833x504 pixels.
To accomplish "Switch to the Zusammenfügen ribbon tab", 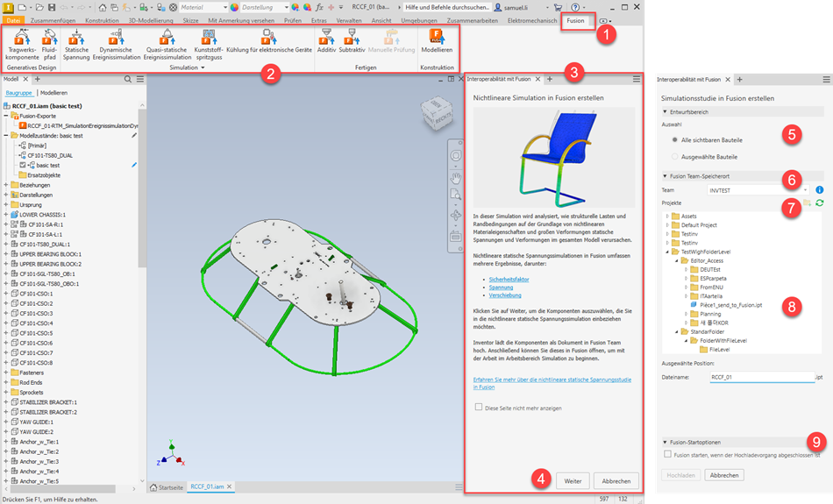I will pyautogui.click(x=53, y=21).
